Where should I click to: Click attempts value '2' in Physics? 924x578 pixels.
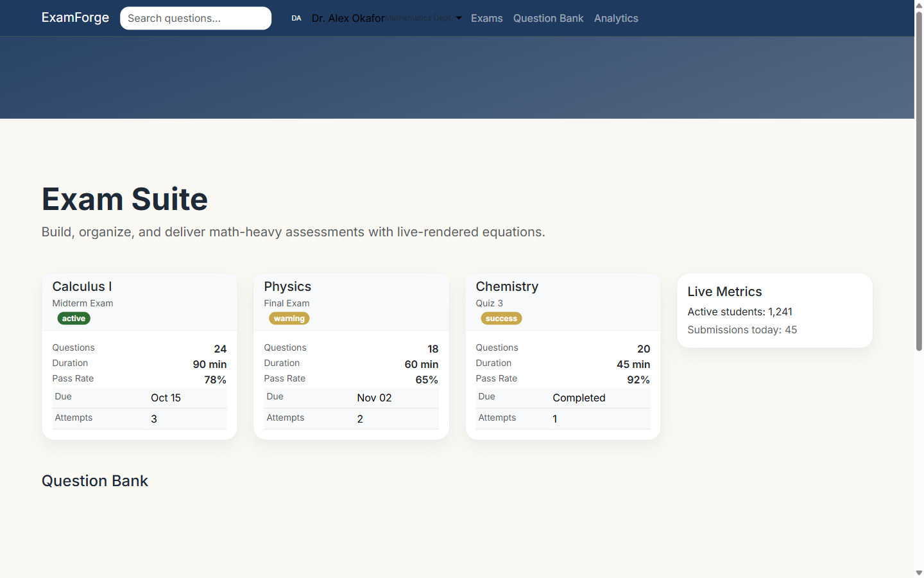coord(360,419)
